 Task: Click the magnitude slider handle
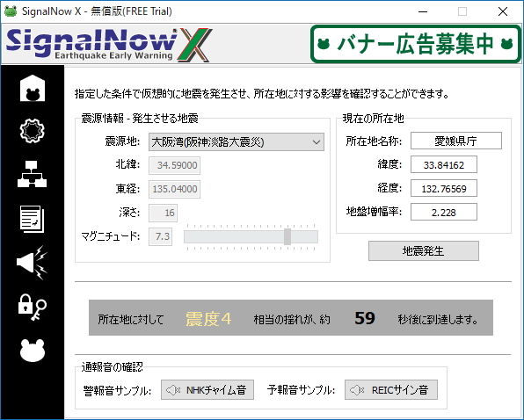pos(287,236)
